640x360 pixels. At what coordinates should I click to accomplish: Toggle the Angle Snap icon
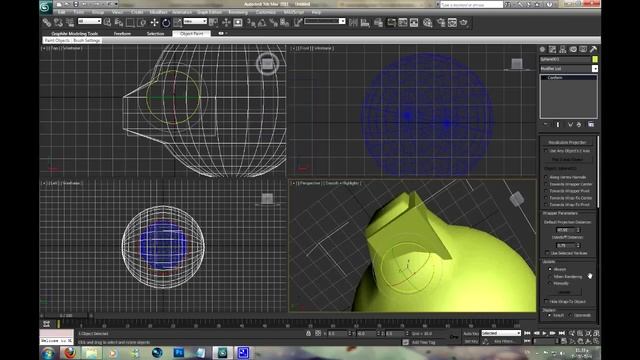tap(262, 22)
